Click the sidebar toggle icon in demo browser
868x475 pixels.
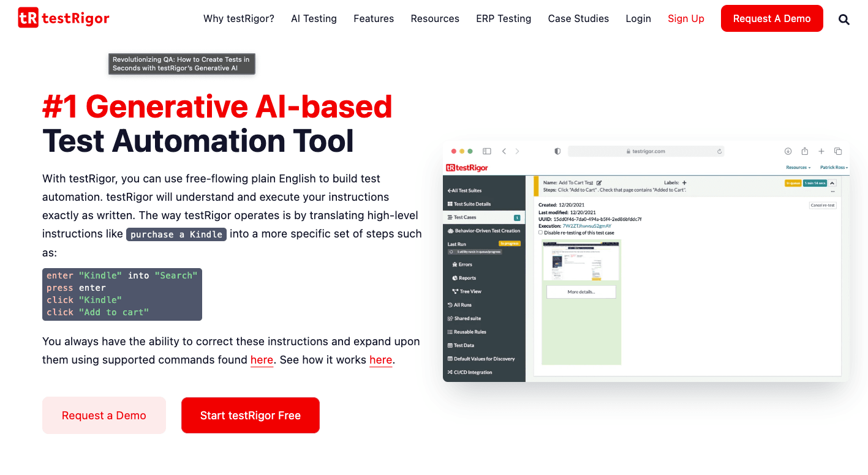(487, 151)
